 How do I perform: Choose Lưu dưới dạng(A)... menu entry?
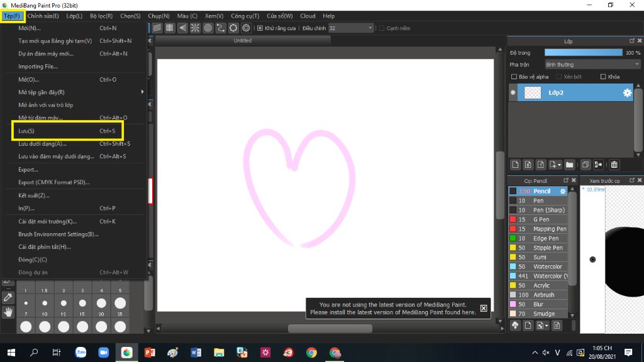pyautogui.click(x=75, y=144)
